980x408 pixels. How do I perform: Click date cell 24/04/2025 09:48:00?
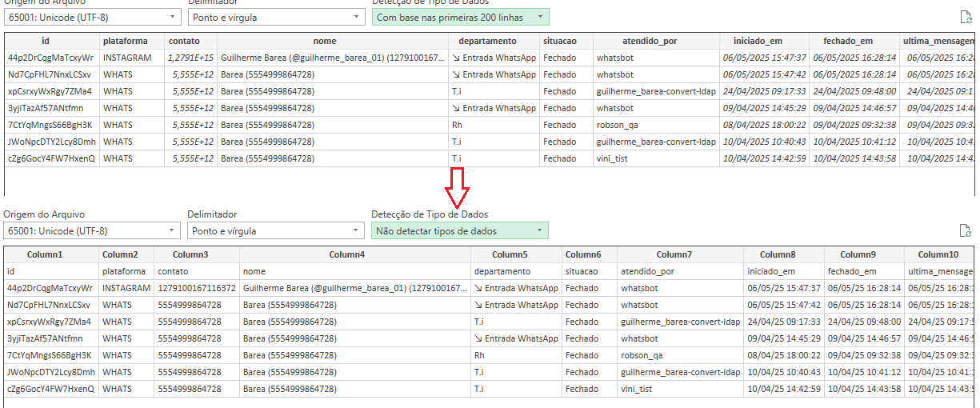(x=854, y=91)
